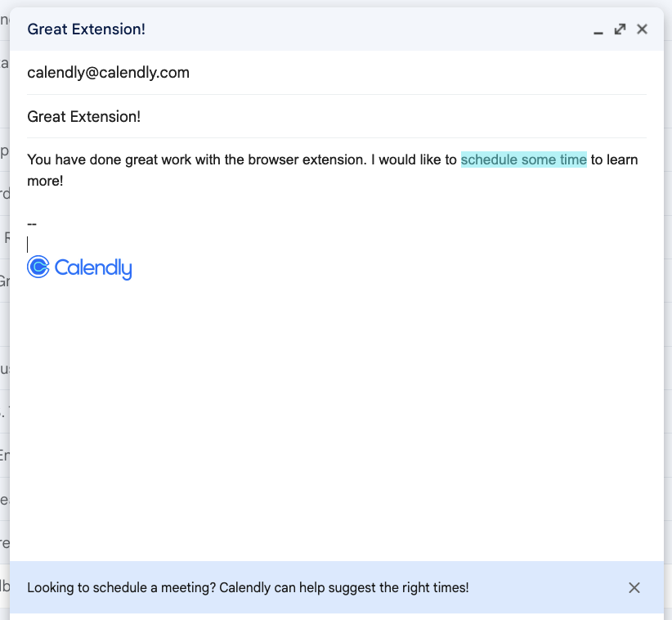Click the empty message body area below signature

[327, 409]
